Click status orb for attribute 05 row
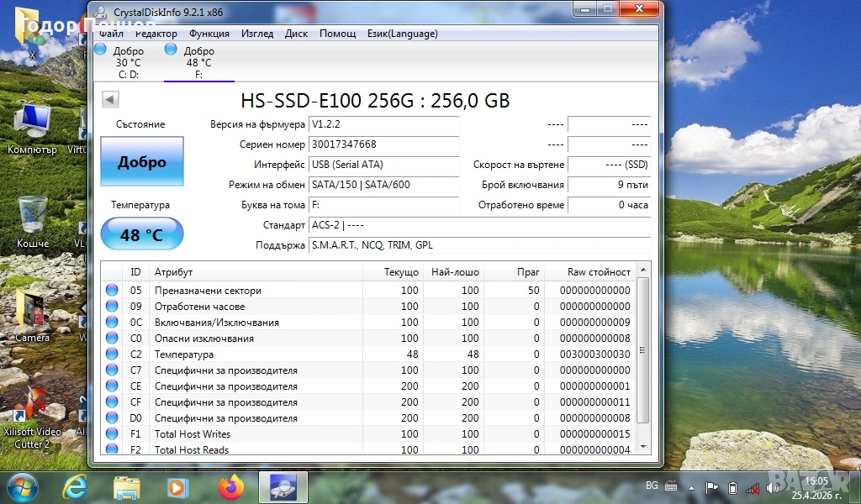 click(112, 291)
